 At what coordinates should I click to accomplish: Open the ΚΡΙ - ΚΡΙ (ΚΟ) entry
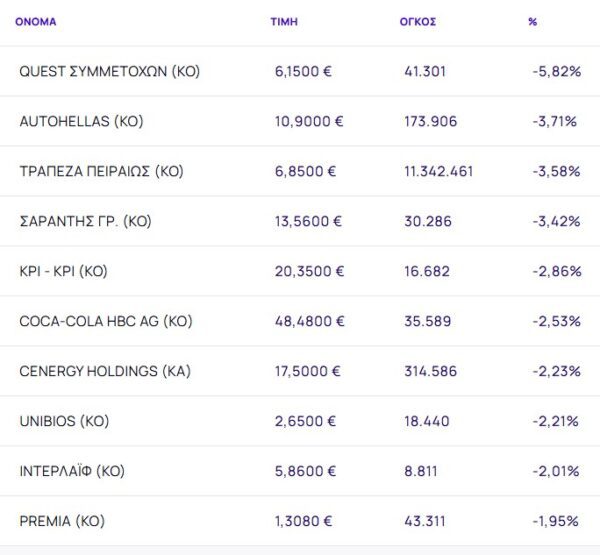tap(63, 271)
